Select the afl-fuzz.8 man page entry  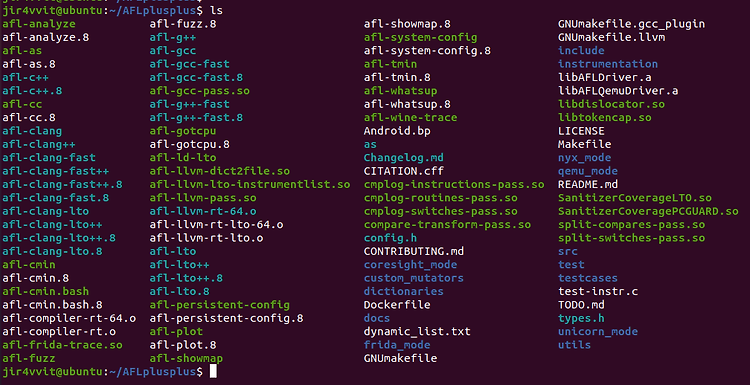point(183,24)
